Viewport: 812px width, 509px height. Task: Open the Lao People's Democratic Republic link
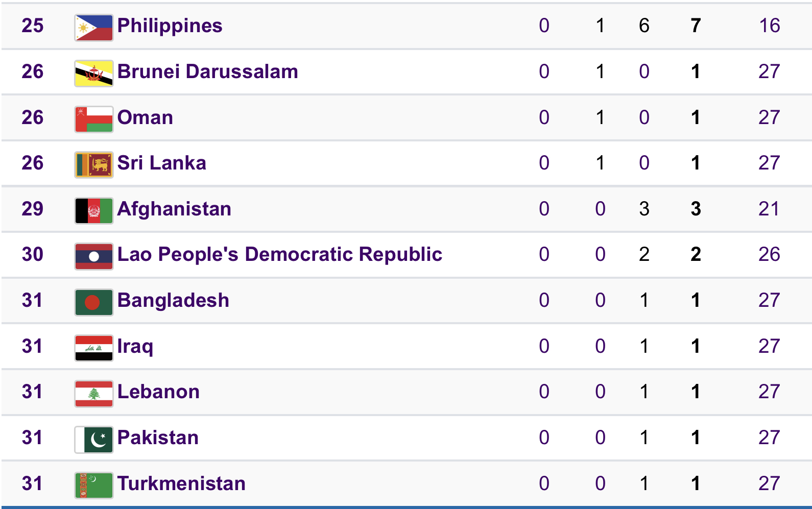coord(279,254)
